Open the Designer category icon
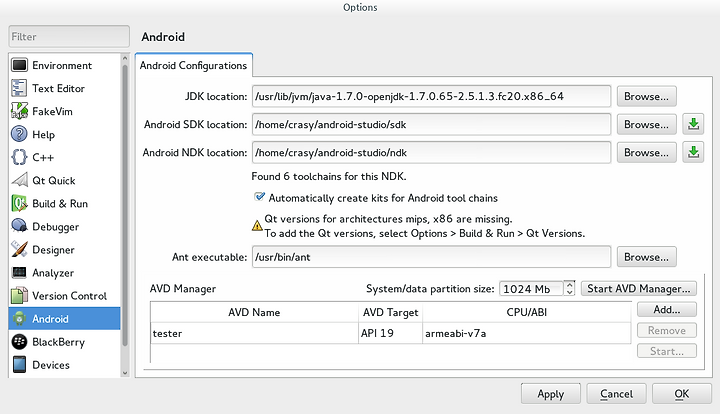This screenshot has width=720, height=414. click(x=19, y=249)
